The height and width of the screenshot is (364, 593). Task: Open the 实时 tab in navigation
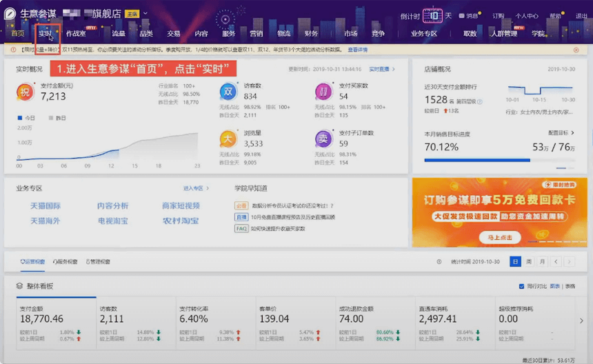pyautogui.click(x=45, y=33)
